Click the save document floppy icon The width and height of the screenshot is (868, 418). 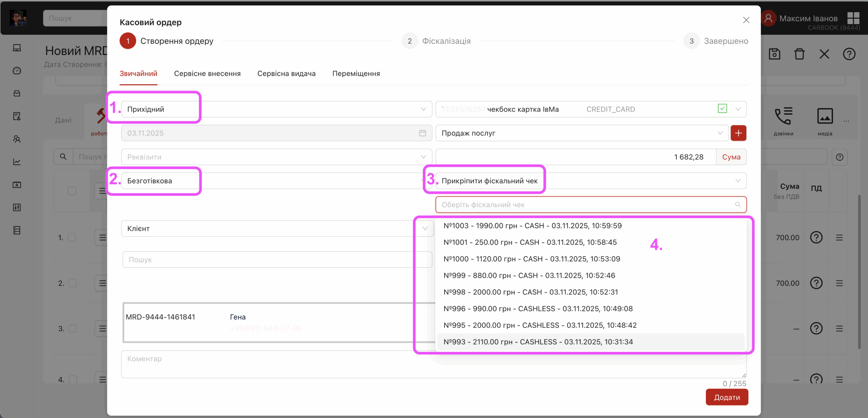click(x=774, y=54)
